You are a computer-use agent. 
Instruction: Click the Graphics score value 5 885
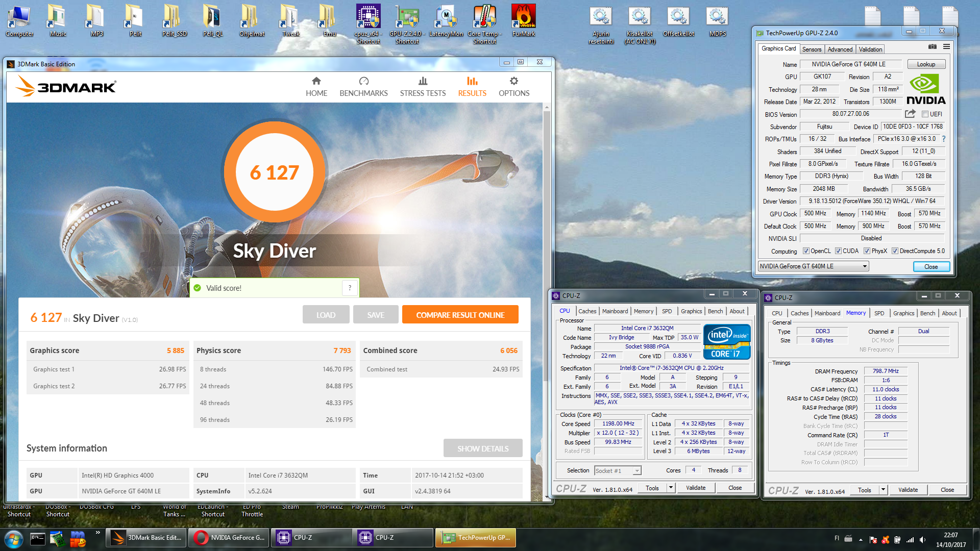click(175, 350)
